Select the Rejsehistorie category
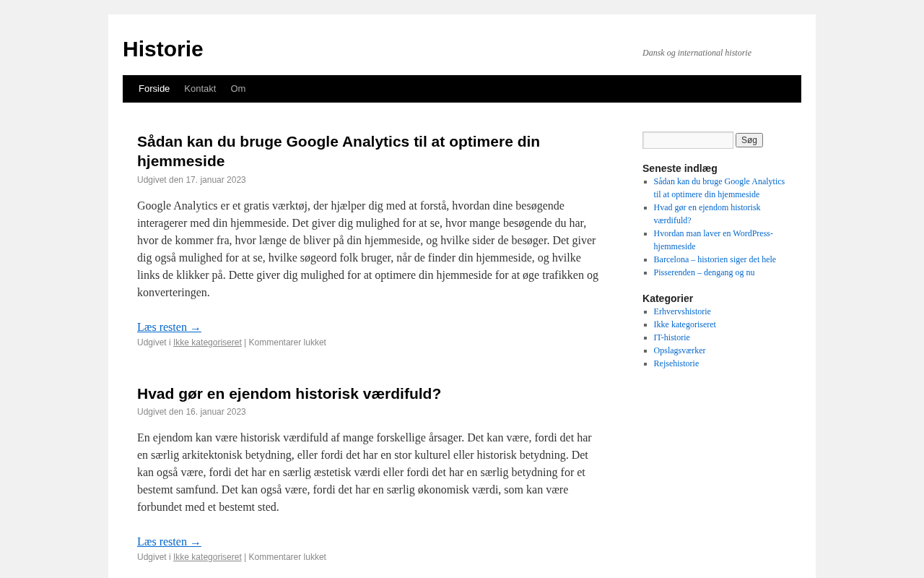This screenshot has width=924, height=578. [676, 363]
